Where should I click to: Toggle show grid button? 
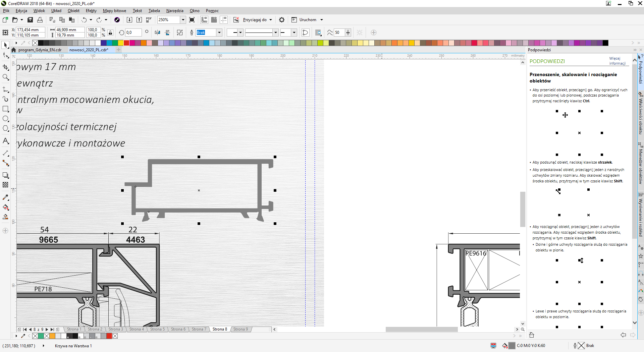tap(214, 20)
